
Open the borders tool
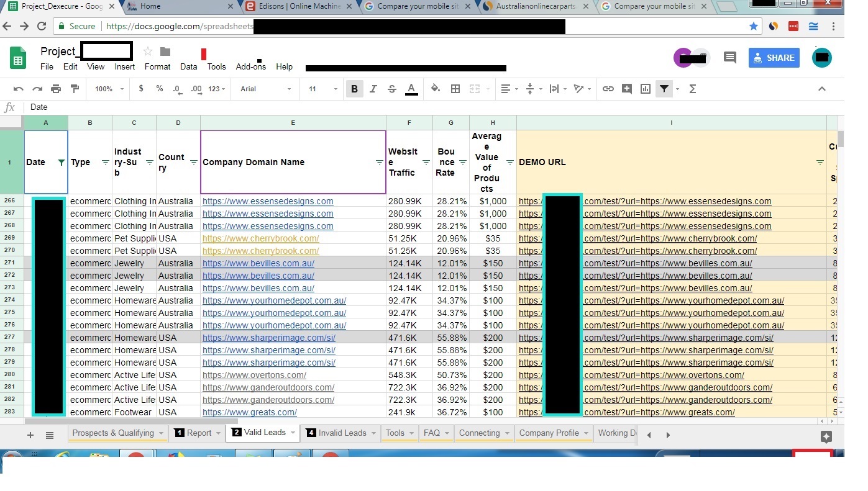[455, 89]
